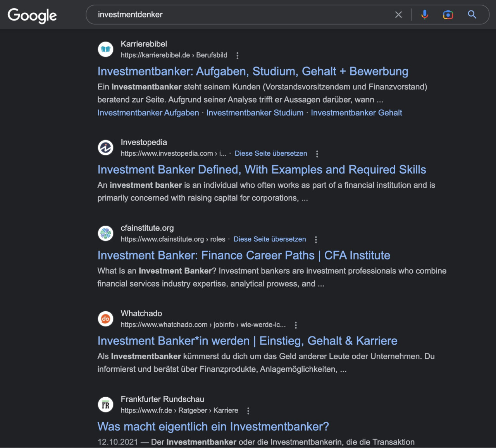
Task: Open the Investmentbanker Studium sitelink
Action: (x=255, y=113)
